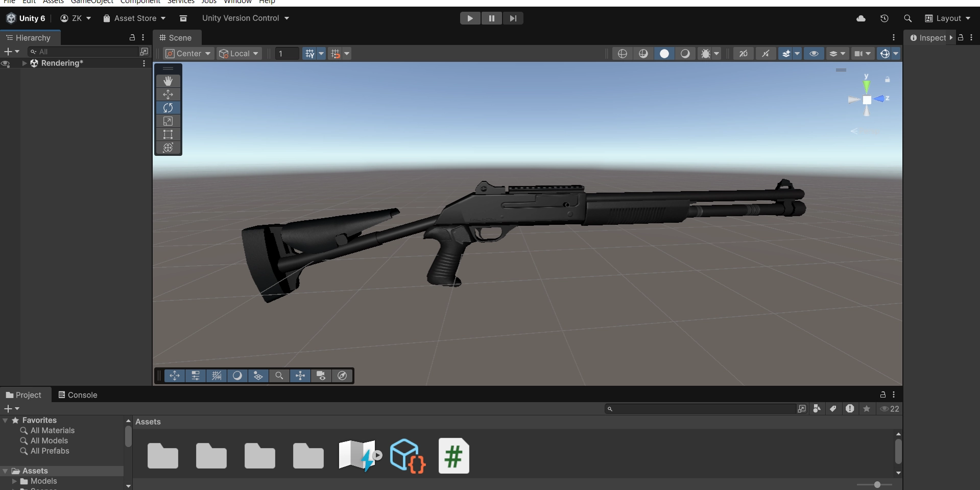
Task: Click the Play button
Action: 470,18
